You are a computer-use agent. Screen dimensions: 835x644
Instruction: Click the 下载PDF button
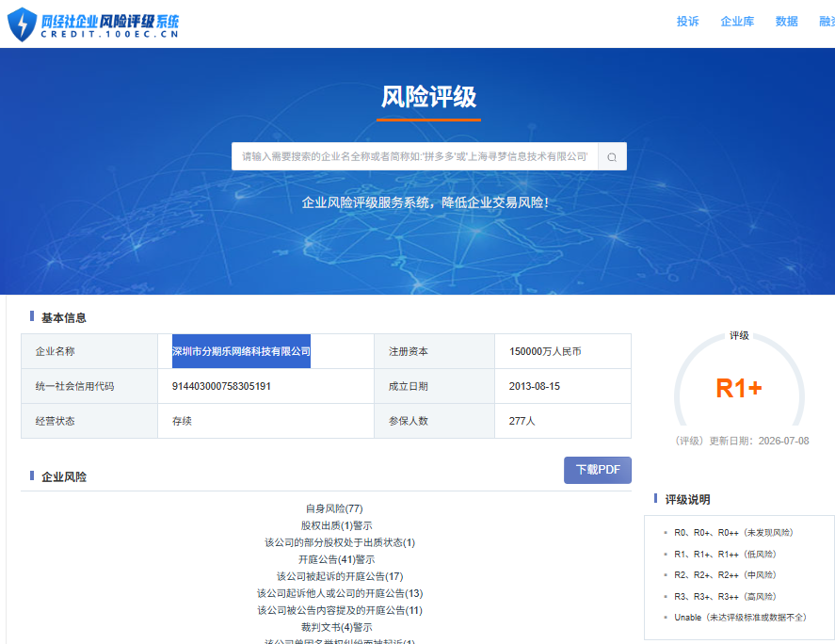pyautogui.click(x=598, y=470)
